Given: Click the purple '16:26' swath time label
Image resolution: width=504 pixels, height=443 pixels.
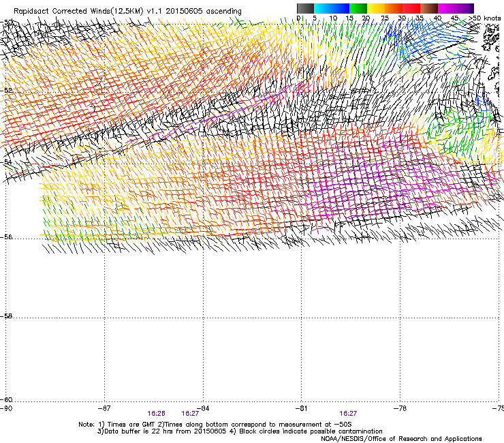Looking at the screenshot, I should (156, 414).
